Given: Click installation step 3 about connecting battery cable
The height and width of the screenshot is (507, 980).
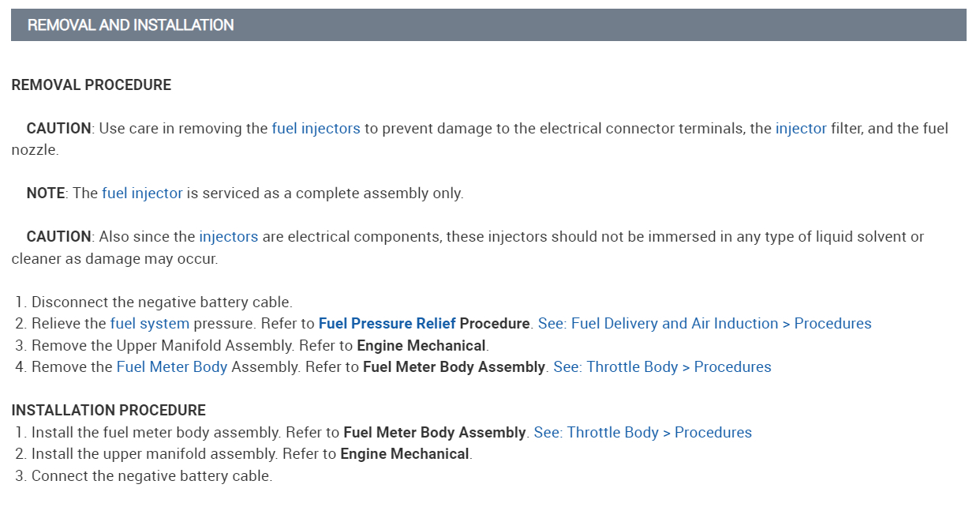Looking at the screenshot, I should pos(151,476).
